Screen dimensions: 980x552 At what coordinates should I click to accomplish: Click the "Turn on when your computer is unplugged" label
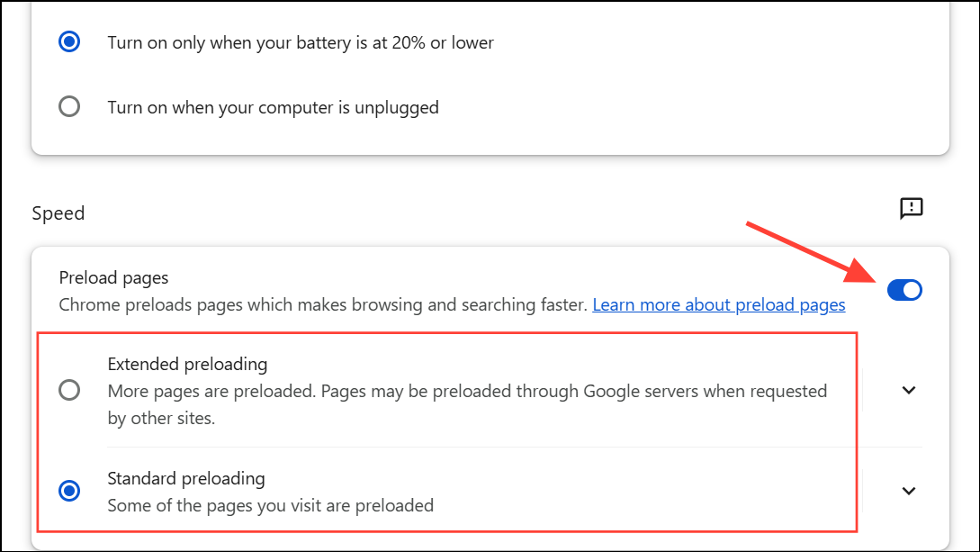(273, 107)
